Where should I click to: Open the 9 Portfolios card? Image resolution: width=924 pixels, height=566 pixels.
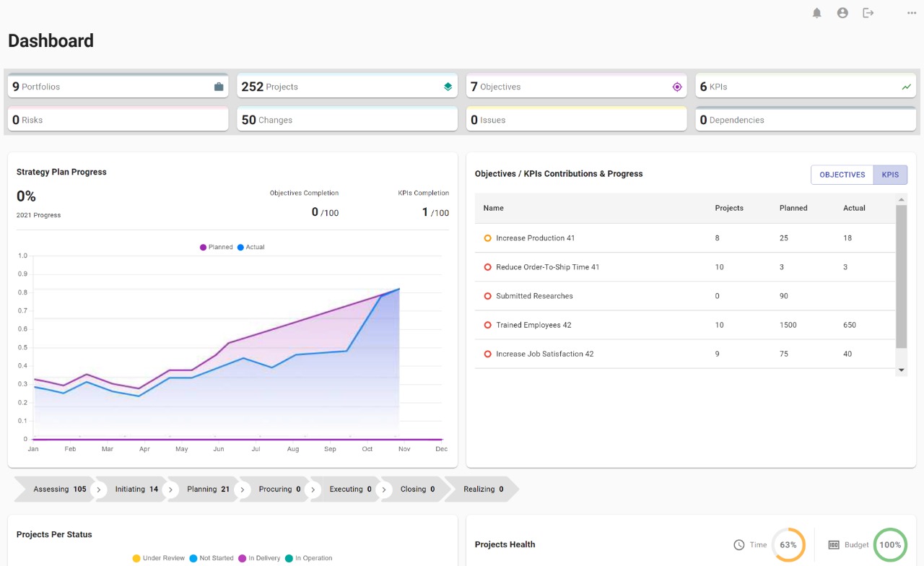pos(118,86)
